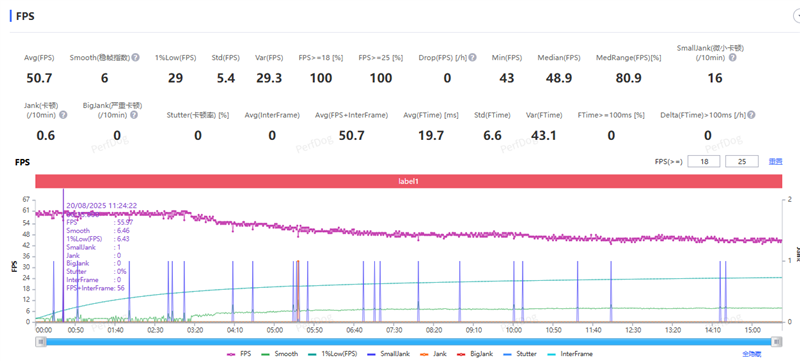Click the Median(FPS) value 48.9
800x361 pixels.
[x=559, y=78]
